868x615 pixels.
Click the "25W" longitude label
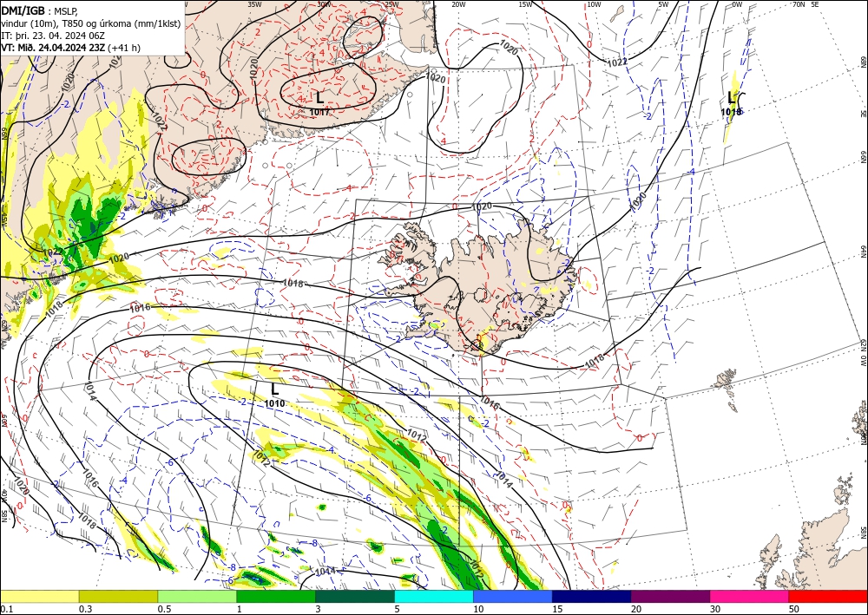[391, 4]
